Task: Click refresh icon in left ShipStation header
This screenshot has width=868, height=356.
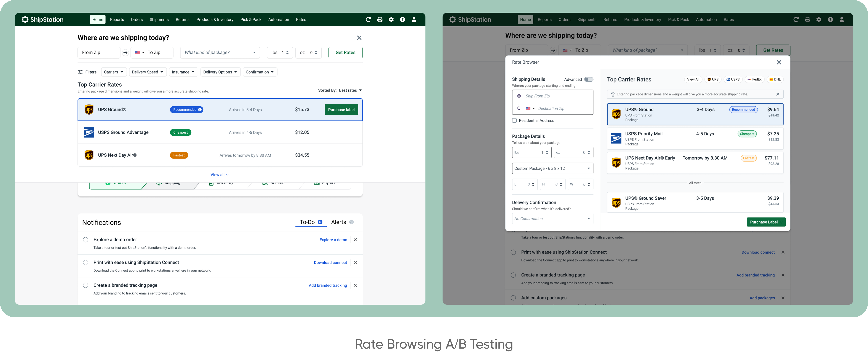Action: (x=368, y=20)
